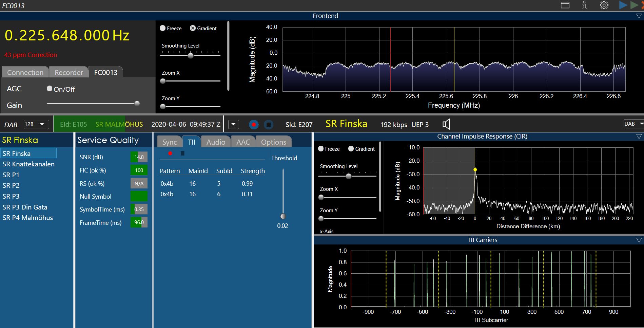
Task: Toggle AGC On/Off radio button
Action: tap(50, 89)
